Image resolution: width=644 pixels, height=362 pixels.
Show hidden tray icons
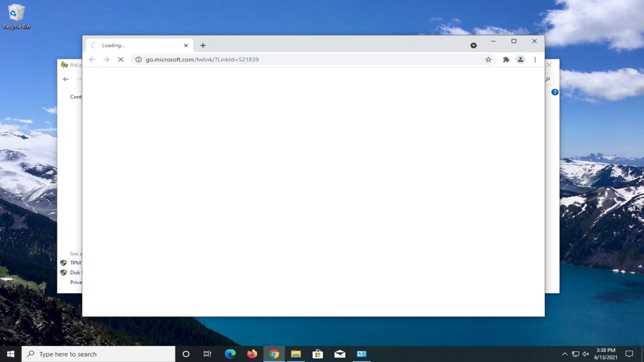tap(565, 354)
